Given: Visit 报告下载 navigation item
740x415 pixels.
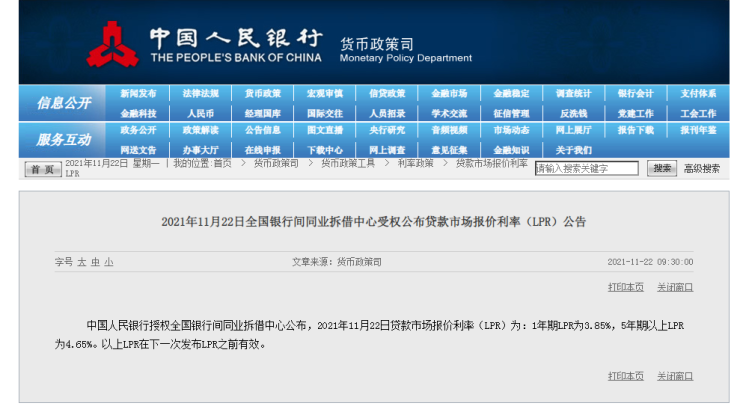Looking at the screenshot, I should [x=636, y=130].
